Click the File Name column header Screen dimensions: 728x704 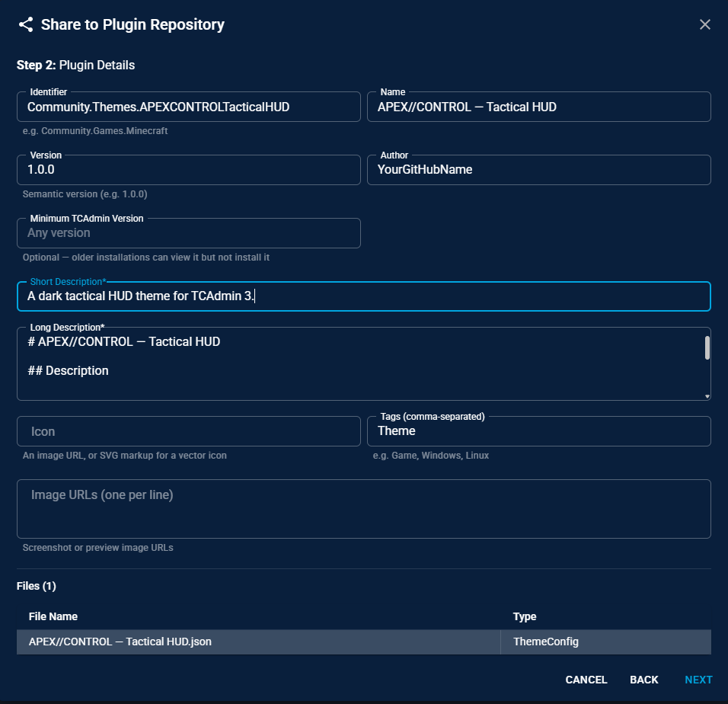tap(53, 616)
